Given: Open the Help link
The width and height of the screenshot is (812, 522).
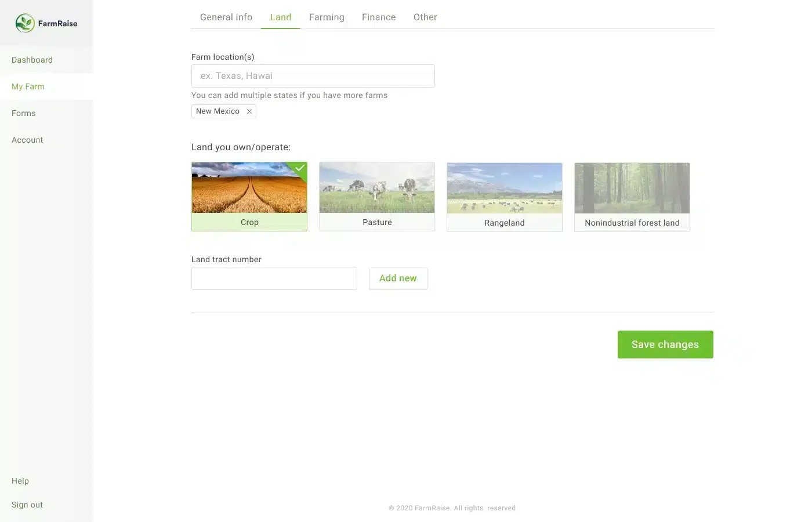Looking at the screenshot, I should pos(20,481).
